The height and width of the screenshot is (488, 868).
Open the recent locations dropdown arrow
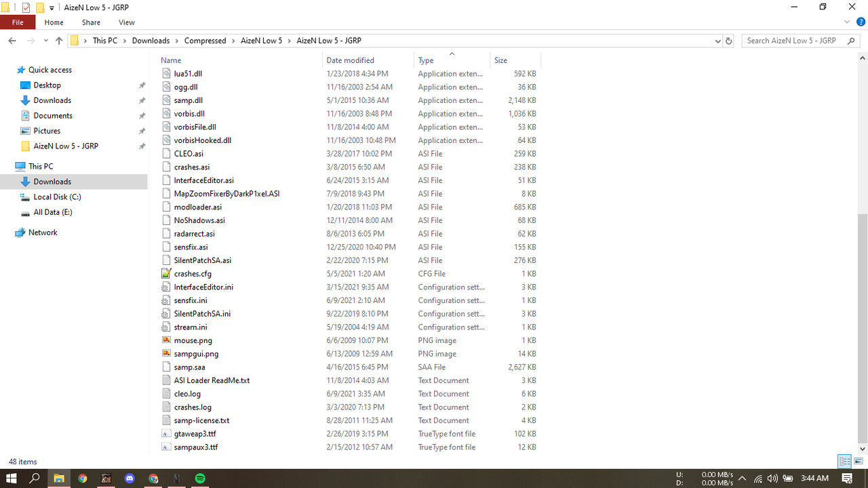point(46,41)
